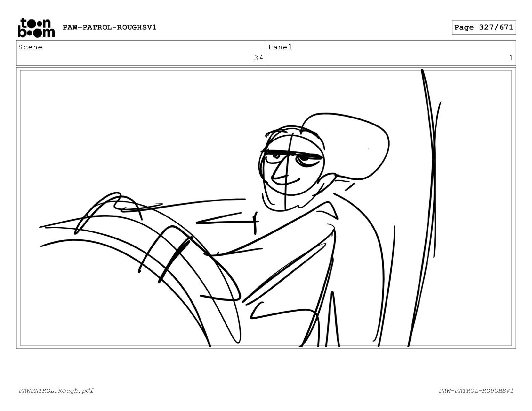This screenshot has height=411, width=532.
Task: Click the storyboard sketch of the character
Action: point(266,208)
